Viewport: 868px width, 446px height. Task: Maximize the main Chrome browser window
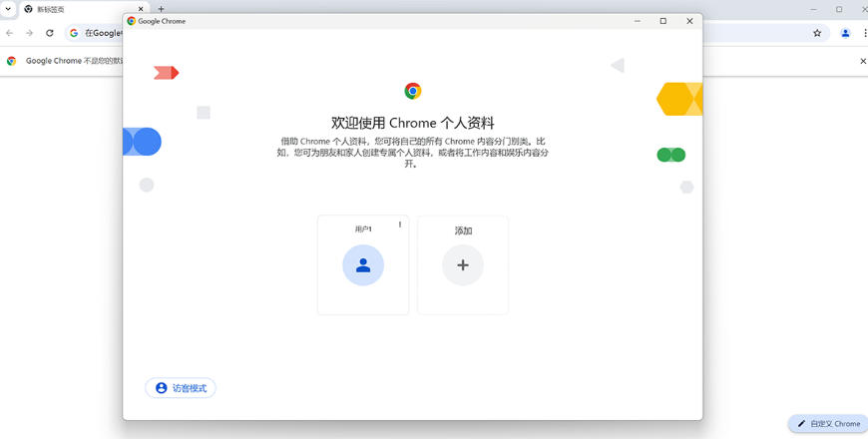coord(839,9)
